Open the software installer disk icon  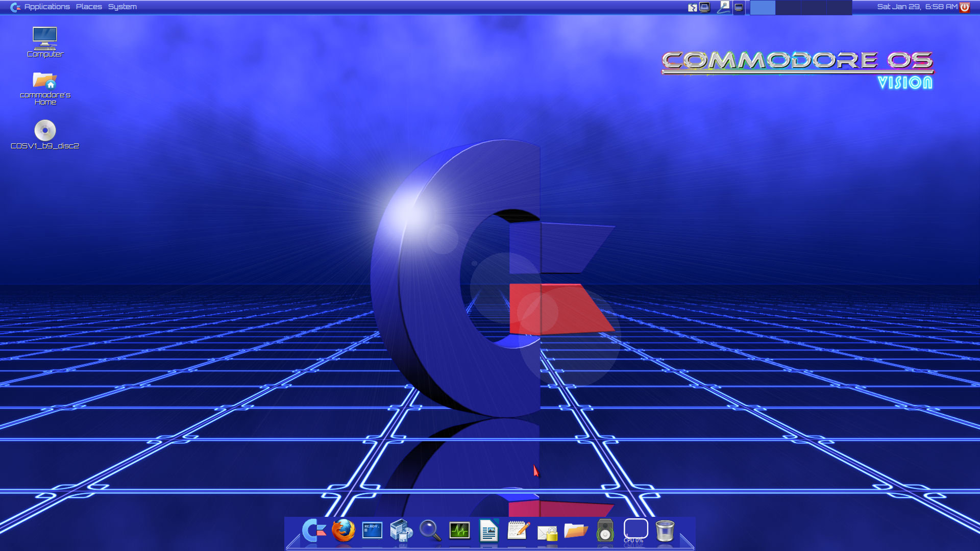pyautogui.click(x=401, y=531)
